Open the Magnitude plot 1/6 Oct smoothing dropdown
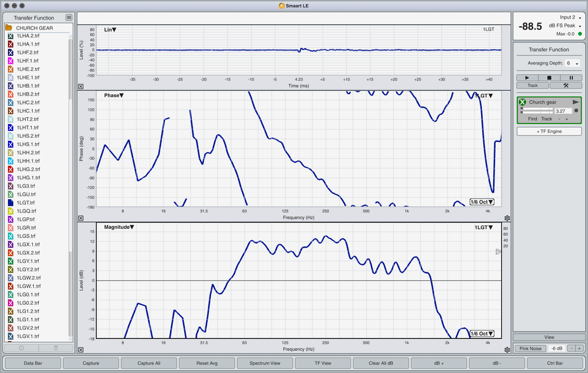Screen dimensions: 588x373 point(482,333)
